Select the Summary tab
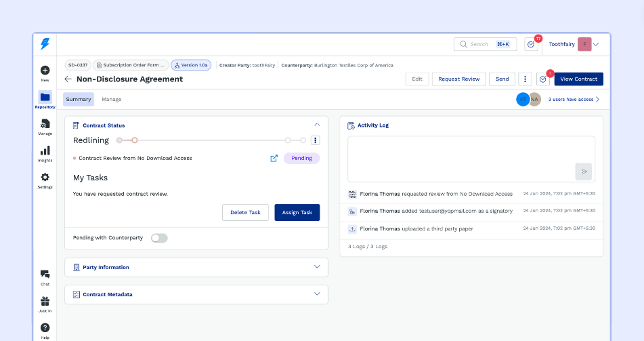644x341 pixels. pos(79,100)
